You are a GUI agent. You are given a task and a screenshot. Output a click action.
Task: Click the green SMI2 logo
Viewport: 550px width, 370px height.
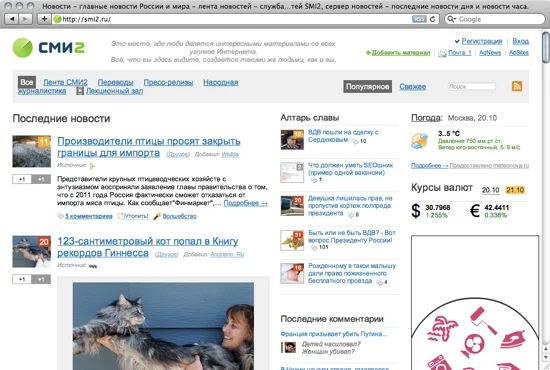click(x=48, y=48)
